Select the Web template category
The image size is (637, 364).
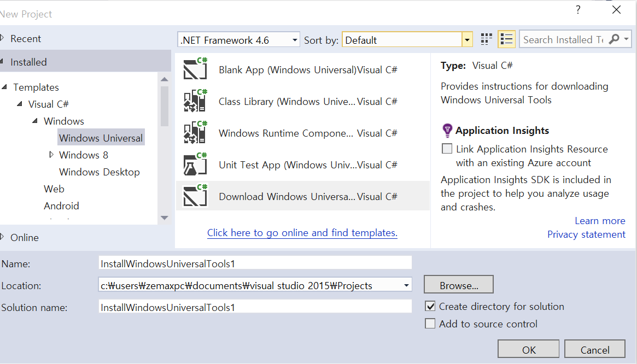click(54, 189)
